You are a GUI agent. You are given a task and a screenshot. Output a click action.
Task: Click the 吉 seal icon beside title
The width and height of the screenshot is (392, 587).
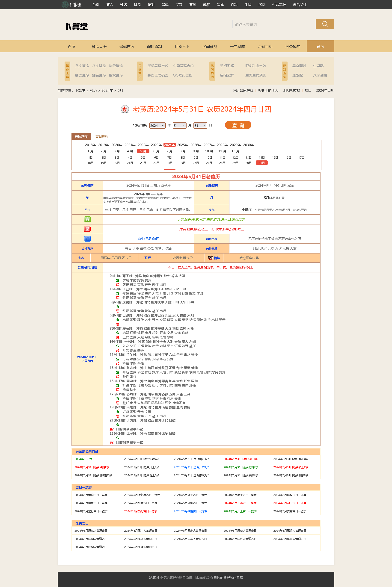tap(125, 109)
